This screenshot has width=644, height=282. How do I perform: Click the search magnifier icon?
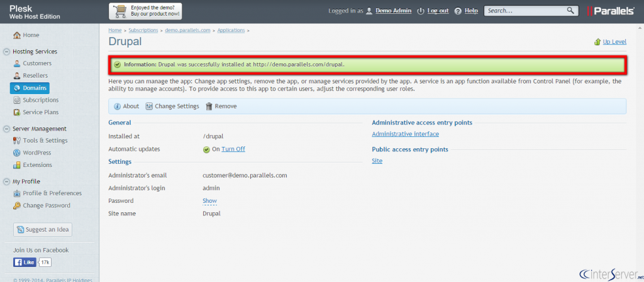pos(571,11)
